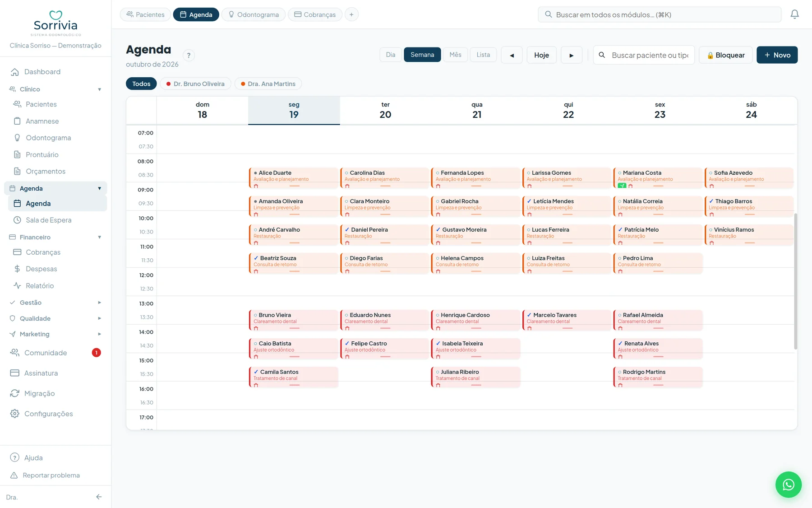Open the Cobranças top tab

315,14
